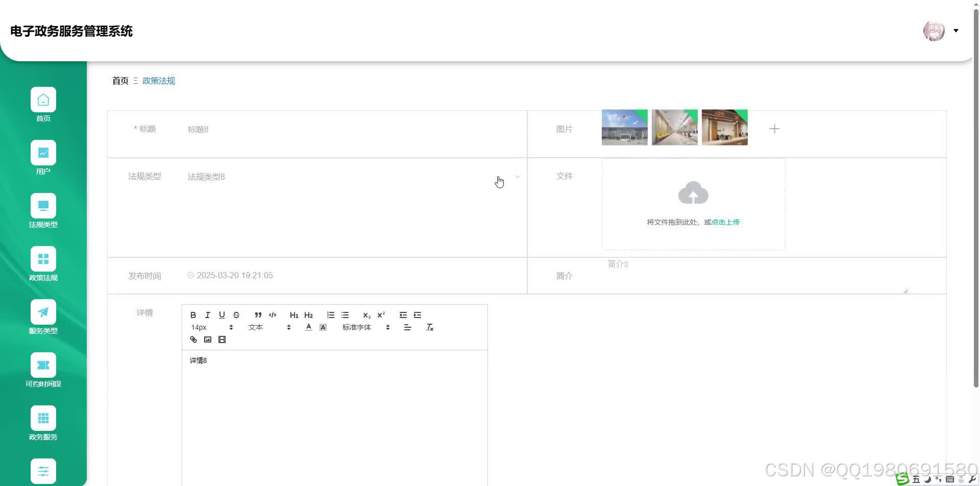Viewport: 980px width, 486px height.
Task: Click the 首页 breadcrumb link
Action: point(120,81)
